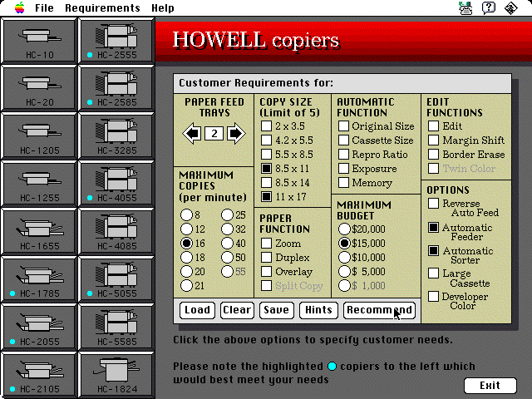Select the HC-3285 copier icon
Screen dimensions: 532x399
116,136
